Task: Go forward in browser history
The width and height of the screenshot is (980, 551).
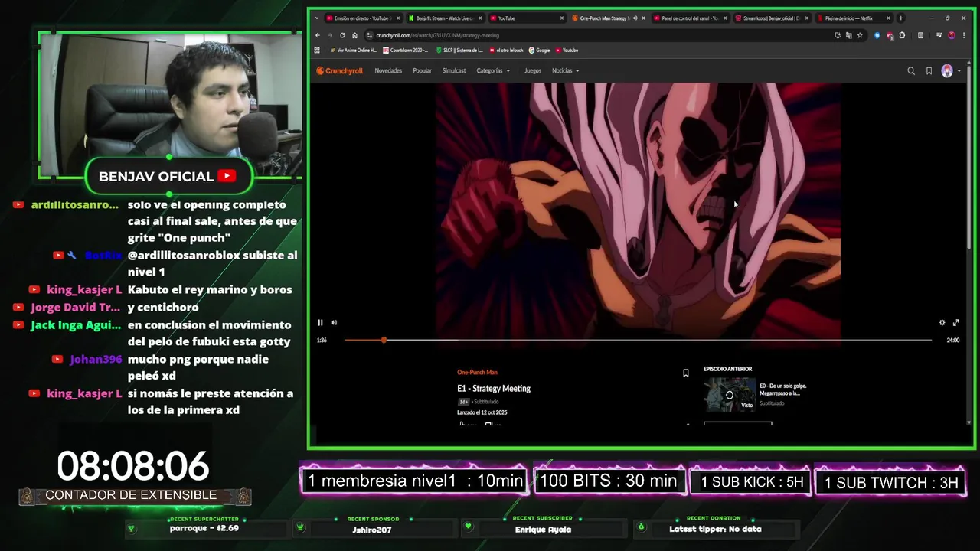Action: point(330,35)
